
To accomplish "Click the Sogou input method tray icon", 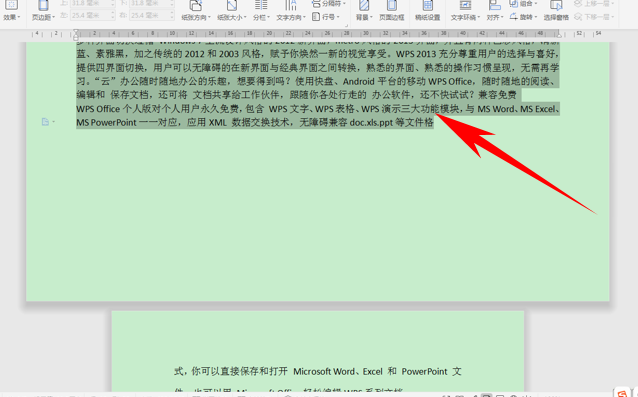I will [x=622, y=393].
